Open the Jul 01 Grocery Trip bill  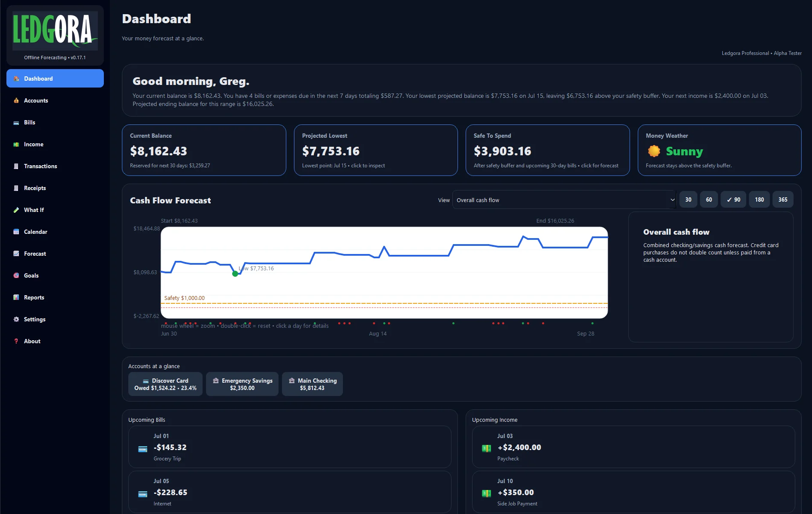click(x=290, y=447)
